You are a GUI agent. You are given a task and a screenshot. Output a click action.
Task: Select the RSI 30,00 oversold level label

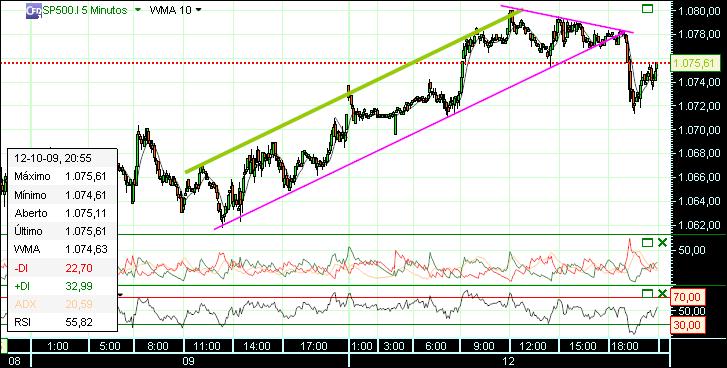[689, 325]
